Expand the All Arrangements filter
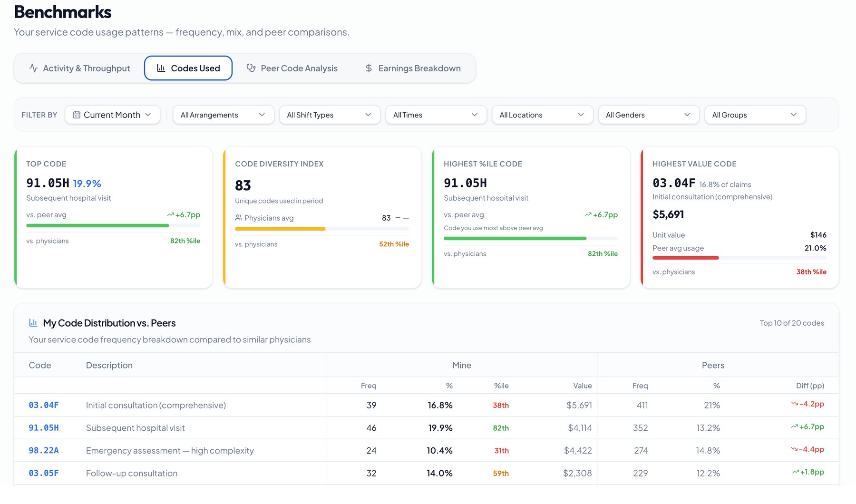This screenshot has width=856, height=504. [223, 115]
